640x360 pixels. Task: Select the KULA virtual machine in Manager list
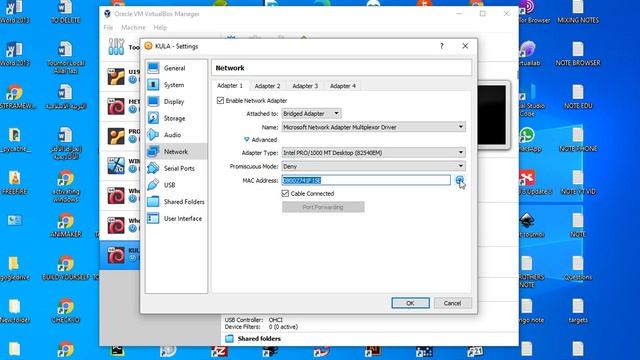(121, 255)
